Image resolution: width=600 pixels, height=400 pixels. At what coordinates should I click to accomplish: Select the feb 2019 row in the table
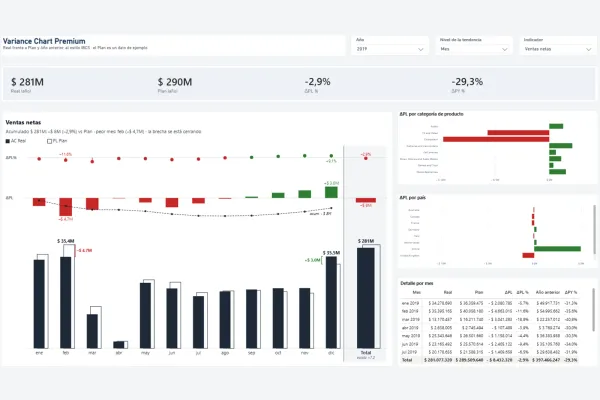[x=489, y=311]
